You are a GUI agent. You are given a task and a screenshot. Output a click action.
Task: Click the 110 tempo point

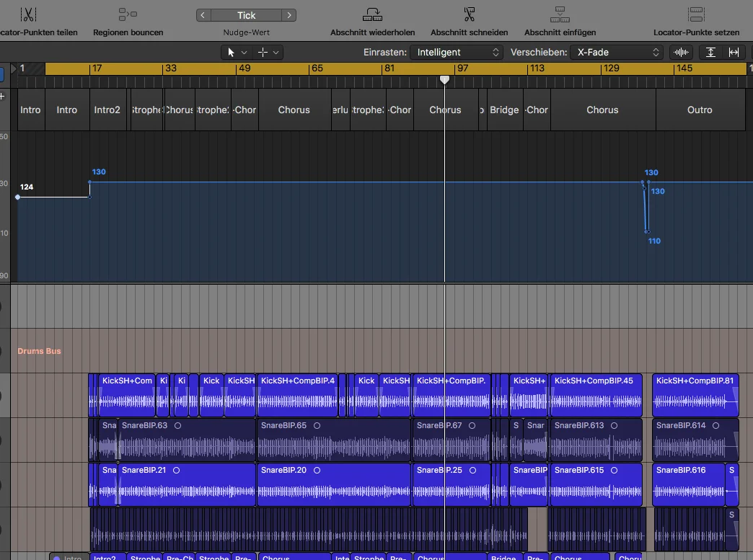pos(646,232)
